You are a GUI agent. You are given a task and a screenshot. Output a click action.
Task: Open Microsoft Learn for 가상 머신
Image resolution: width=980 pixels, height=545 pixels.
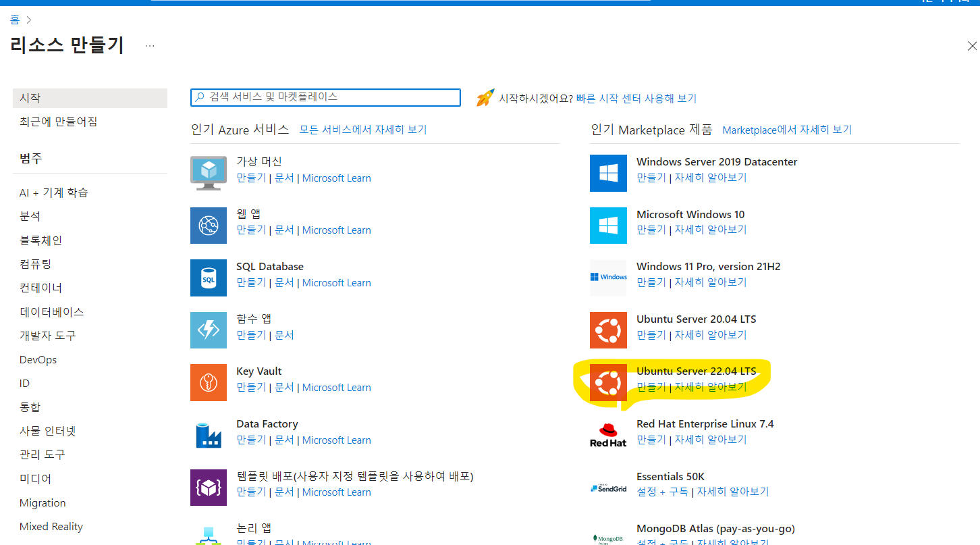pos(337,178)
